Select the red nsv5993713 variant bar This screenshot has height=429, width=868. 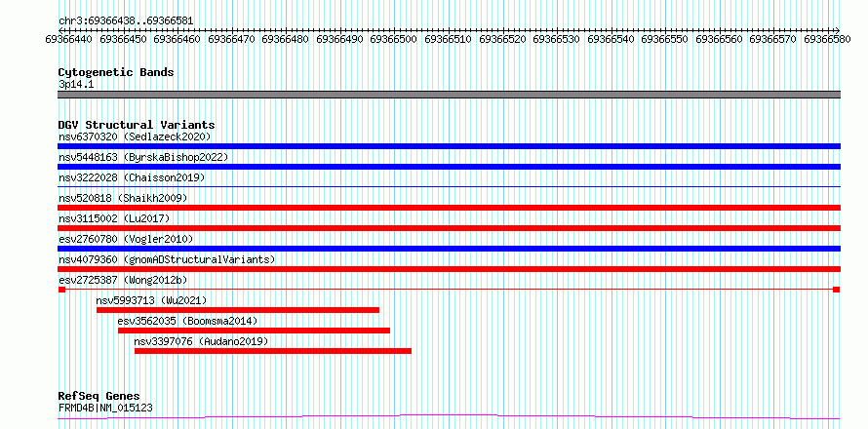point(238,310)
